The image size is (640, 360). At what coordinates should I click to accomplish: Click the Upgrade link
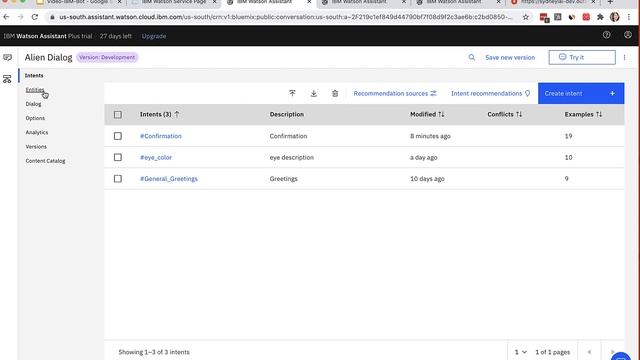point(154,36)
